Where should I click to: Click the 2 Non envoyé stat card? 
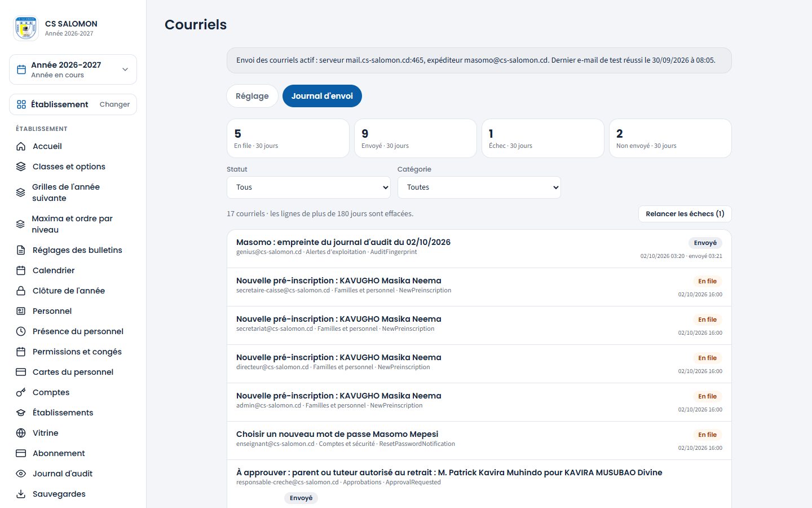[x=670, y=138]
